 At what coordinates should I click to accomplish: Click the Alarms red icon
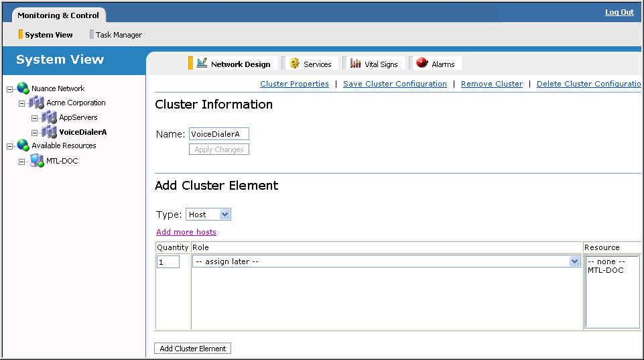click(x=422, y=63)
